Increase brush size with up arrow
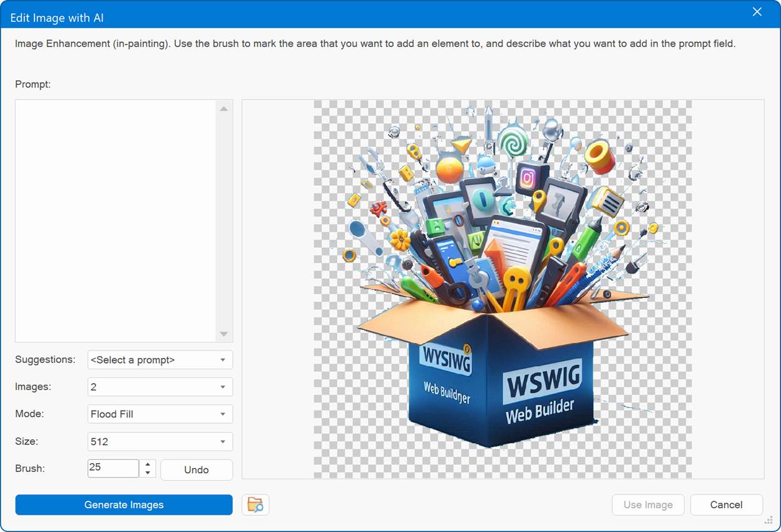The height and width of the screenshot is (532, 781). (148, 464)
